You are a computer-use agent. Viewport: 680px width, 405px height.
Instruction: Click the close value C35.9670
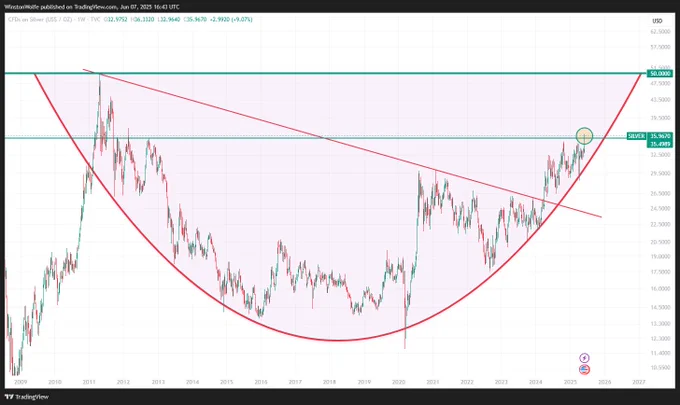195,20
